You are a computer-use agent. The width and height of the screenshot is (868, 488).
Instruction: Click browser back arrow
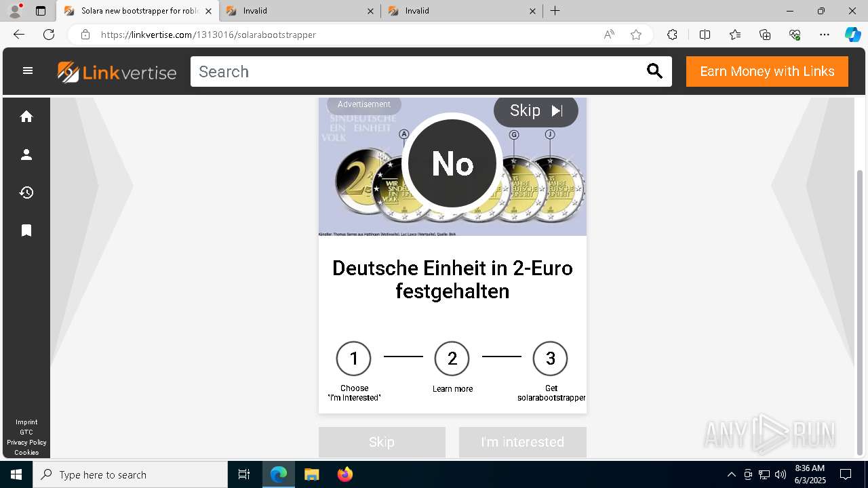19,35
